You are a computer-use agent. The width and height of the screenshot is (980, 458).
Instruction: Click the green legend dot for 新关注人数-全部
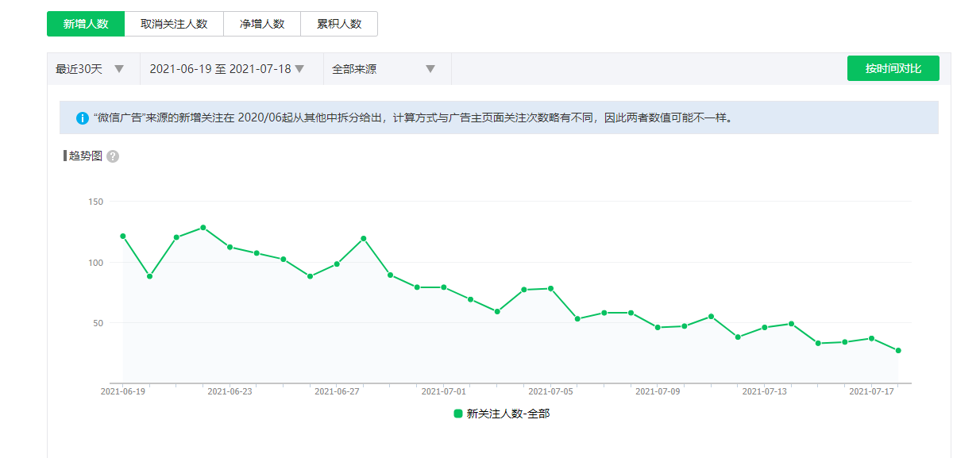coord(458,414)
